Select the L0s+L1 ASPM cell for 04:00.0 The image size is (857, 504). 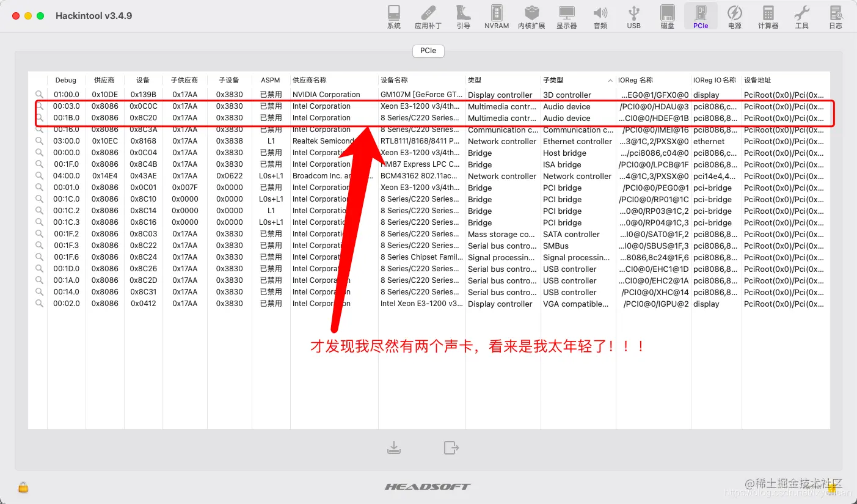tap(271, 176)
